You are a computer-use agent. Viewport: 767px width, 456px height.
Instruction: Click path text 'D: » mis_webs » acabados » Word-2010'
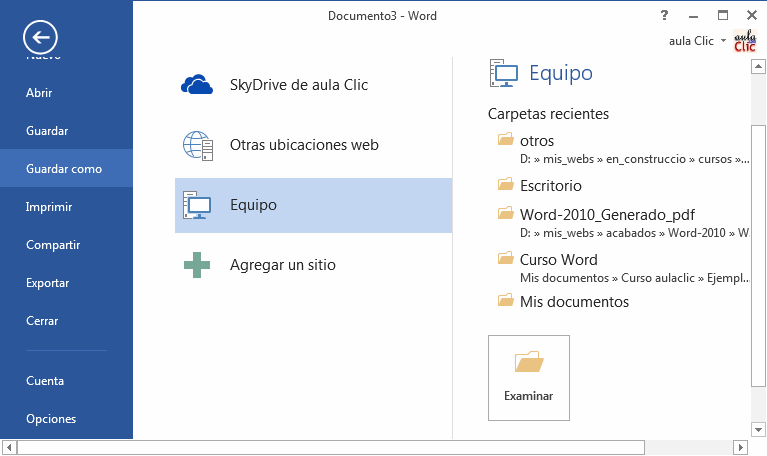coord(634,233)
